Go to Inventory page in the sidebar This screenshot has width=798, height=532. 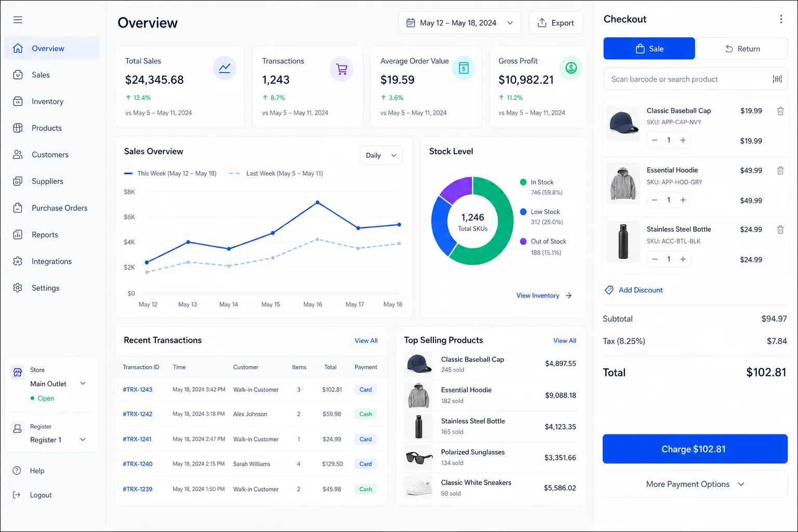pyautogui.click(x=52, y=101)
